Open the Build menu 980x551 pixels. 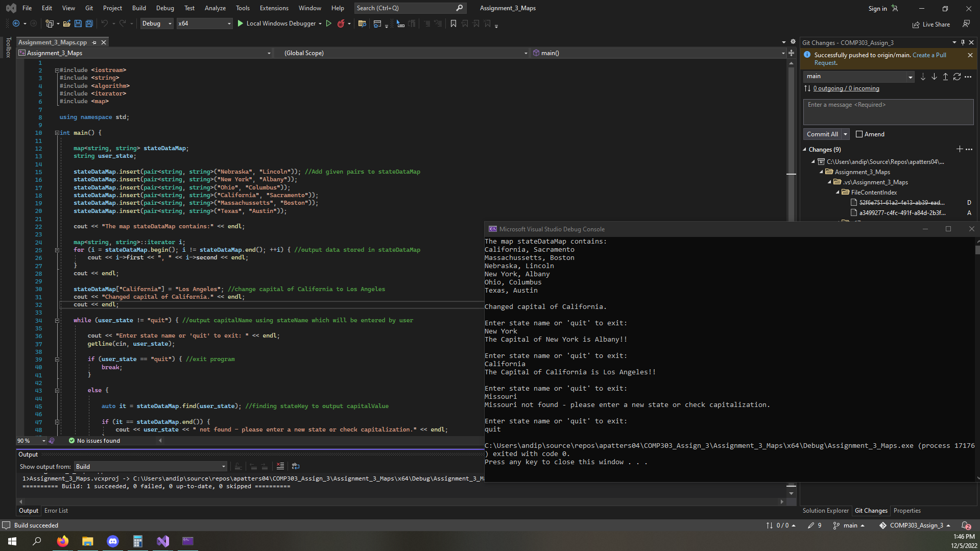point(139,8)
